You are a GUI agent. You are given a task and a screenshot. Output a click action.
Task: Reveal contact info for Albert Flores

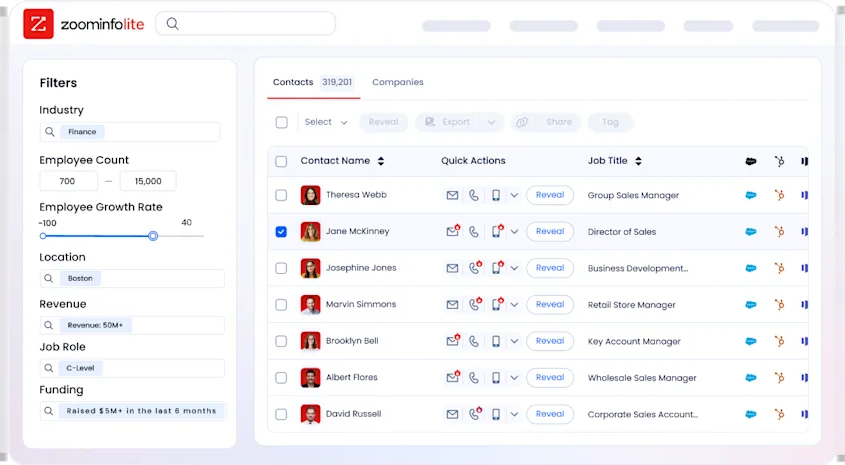[550, 378]
